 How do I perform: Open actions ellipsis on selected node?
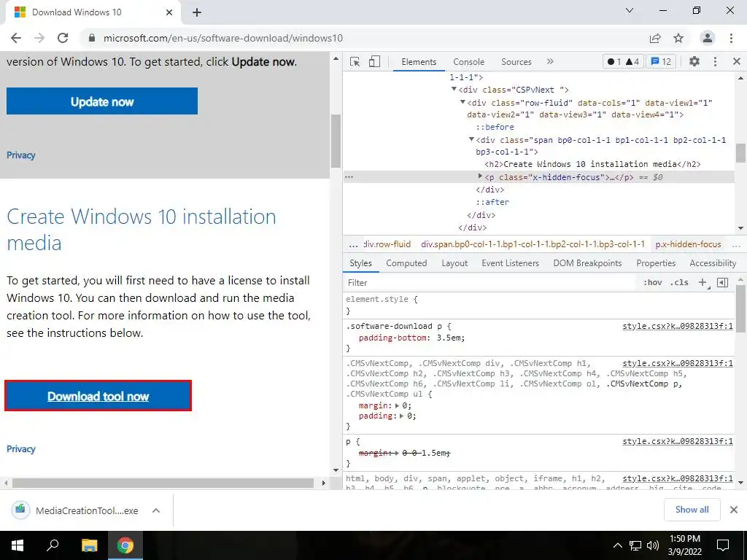349,176
